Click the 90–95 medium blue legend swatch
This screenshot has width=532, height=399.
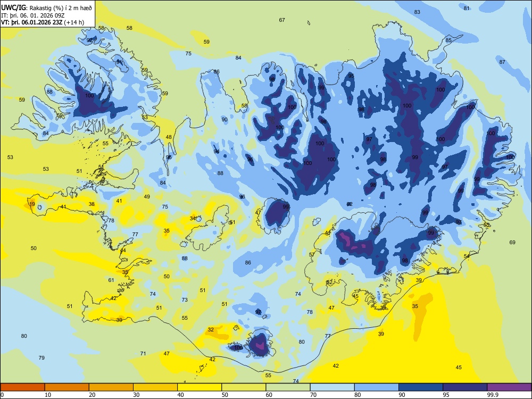421,387
